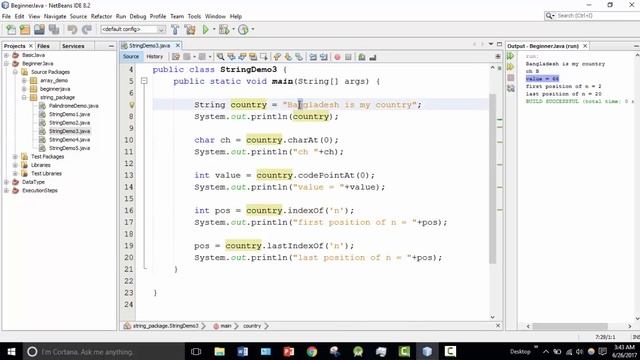Expand the BasicJava project node
This screenshot has width=640, height=360.
tap(7, 55)
